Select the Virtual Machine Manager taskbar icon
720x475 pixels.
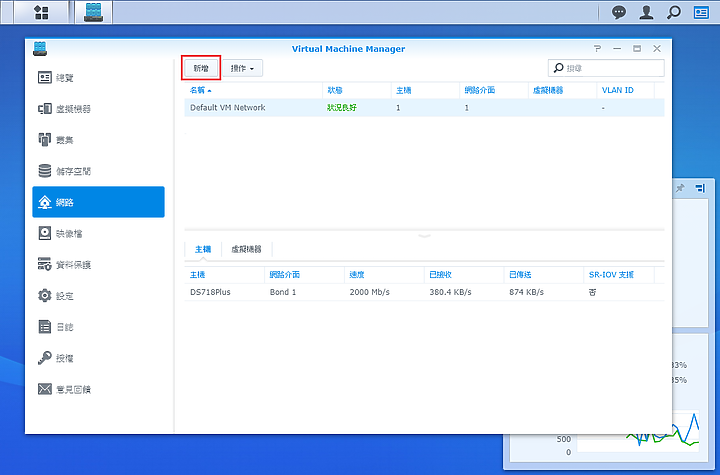click(x=94, y=12)
